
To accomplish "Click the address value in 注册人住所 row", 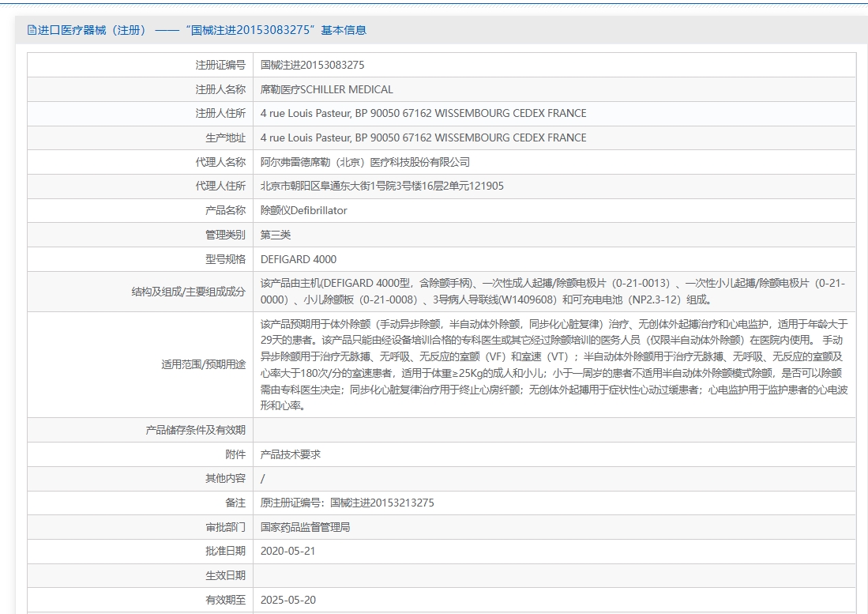I will point(423,113).
